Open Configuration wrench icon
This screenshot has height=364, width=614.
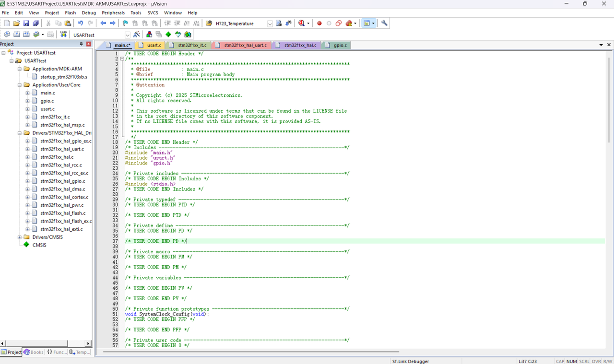click(x=384, y=23)
